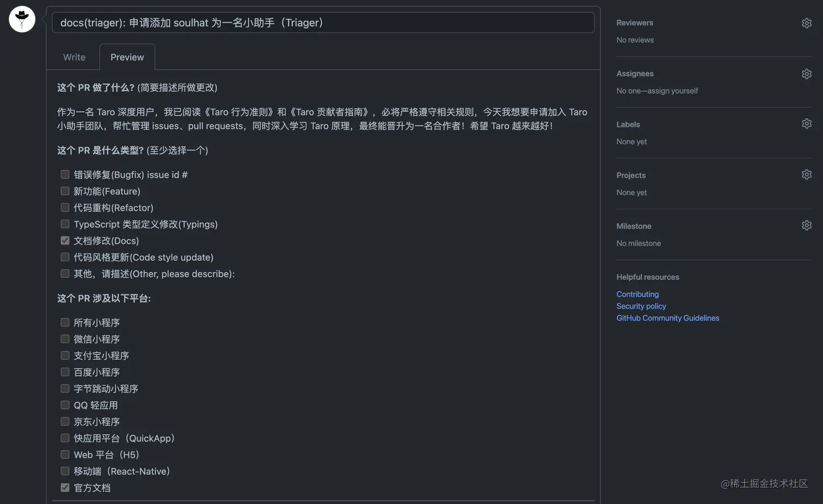Open the Projects gear settings

807,174
